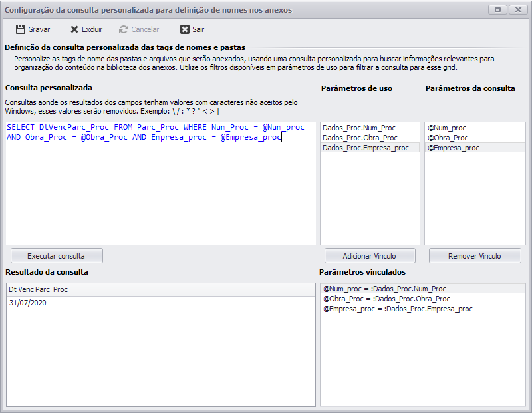Click the Sair exit icon

click(x=185, y=29)
